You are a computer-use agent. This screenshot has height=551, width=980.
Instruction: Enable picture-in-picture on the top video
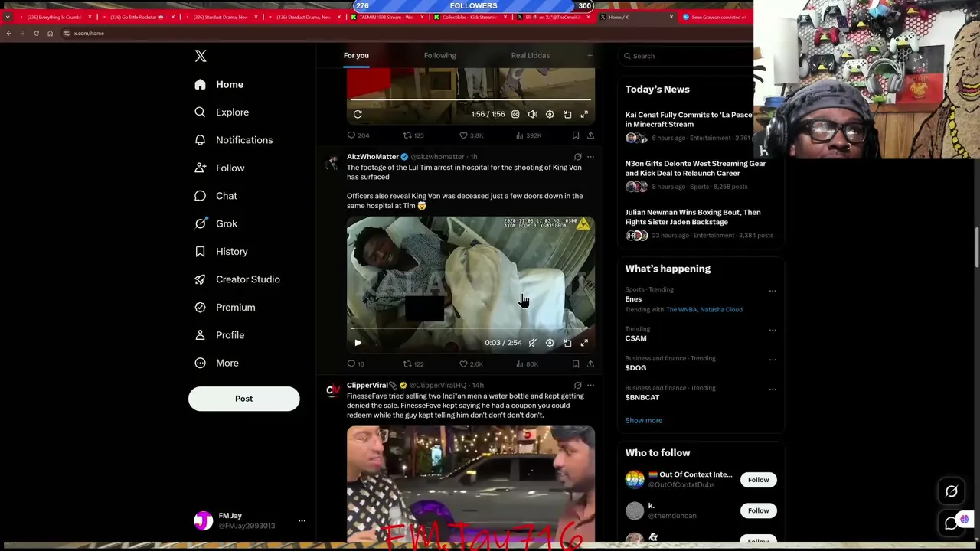coord(567,114)
